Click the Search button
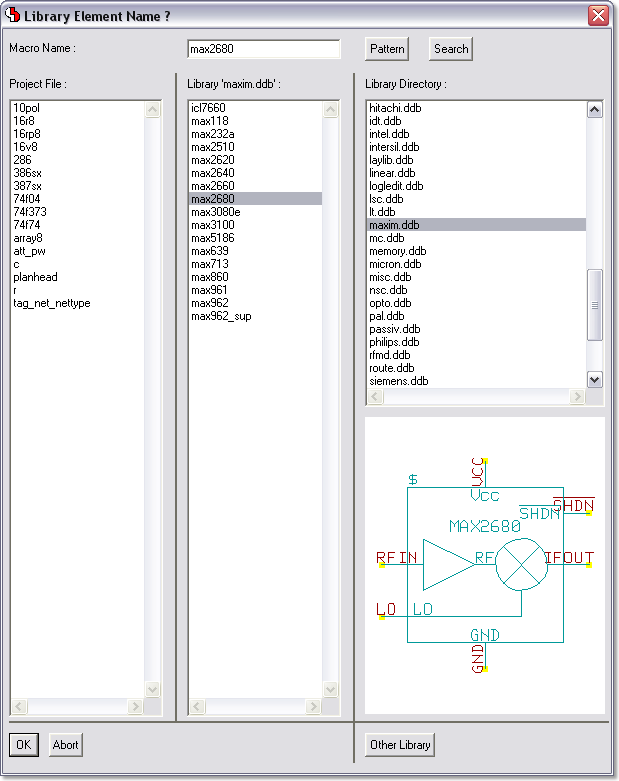This screenshot has width=619, height=781. pyautogui.click(x=451, y=49)
